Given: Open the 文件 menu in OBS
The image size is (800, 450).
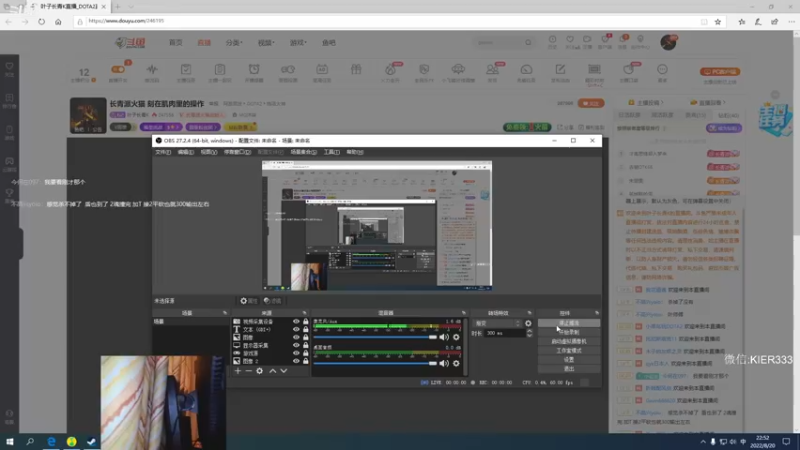Looking at the screenshot, I should (x=163, y=152).
